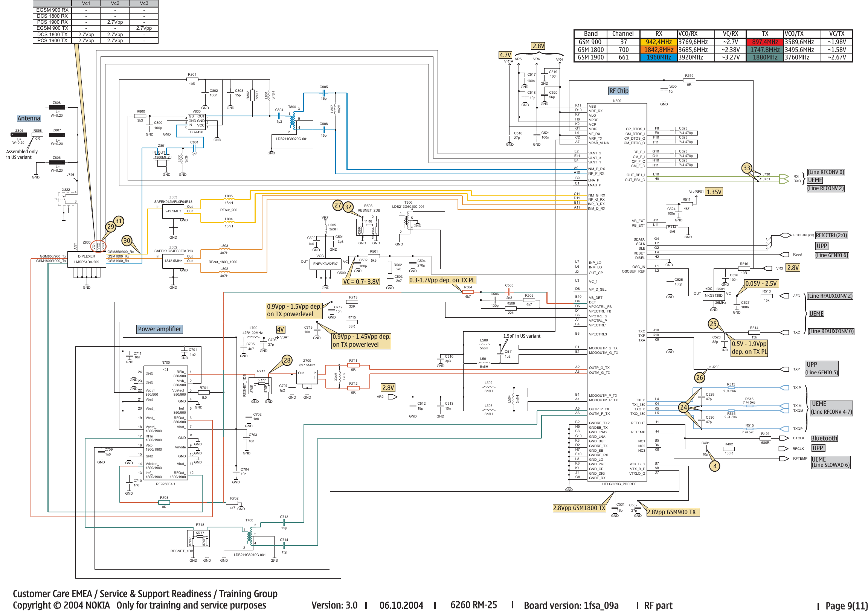Select the Power amplifier block label
The width and height of the screenshot is (868, 611).
click(x=159, y=329)
